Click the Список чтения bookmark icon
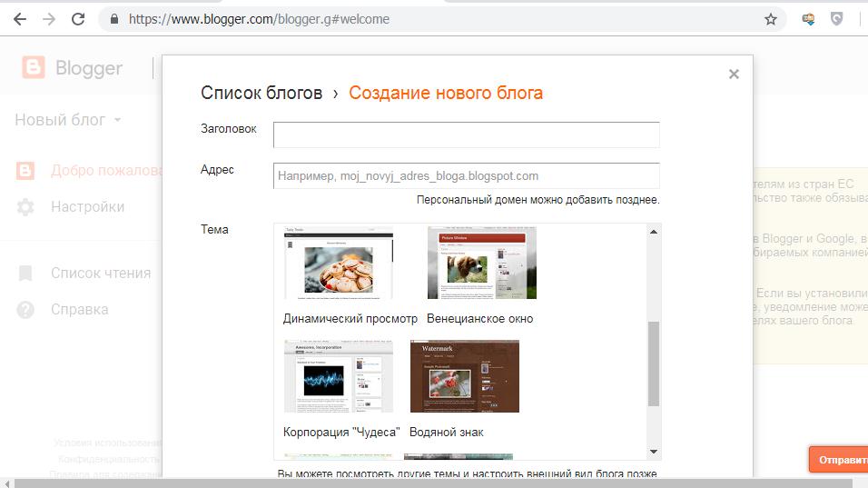The image size is (868, 488). pyautogui.click(x=25, y=274)
